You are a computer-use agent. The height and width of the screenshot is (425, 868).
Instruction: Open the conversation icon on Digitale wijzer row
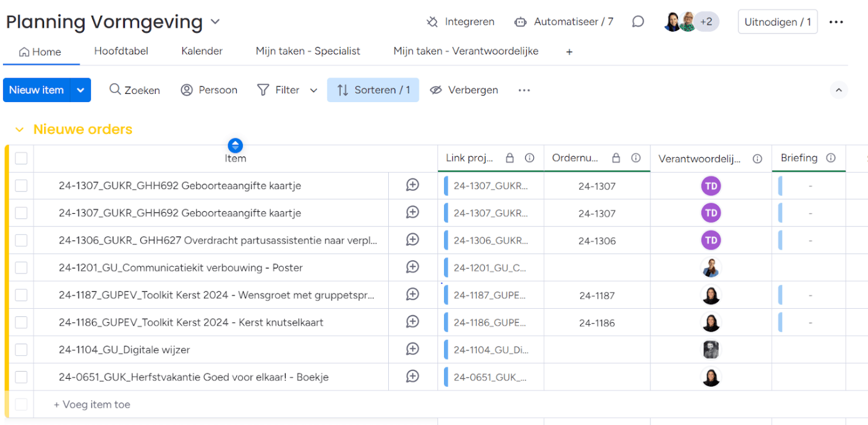coord(413,349)
